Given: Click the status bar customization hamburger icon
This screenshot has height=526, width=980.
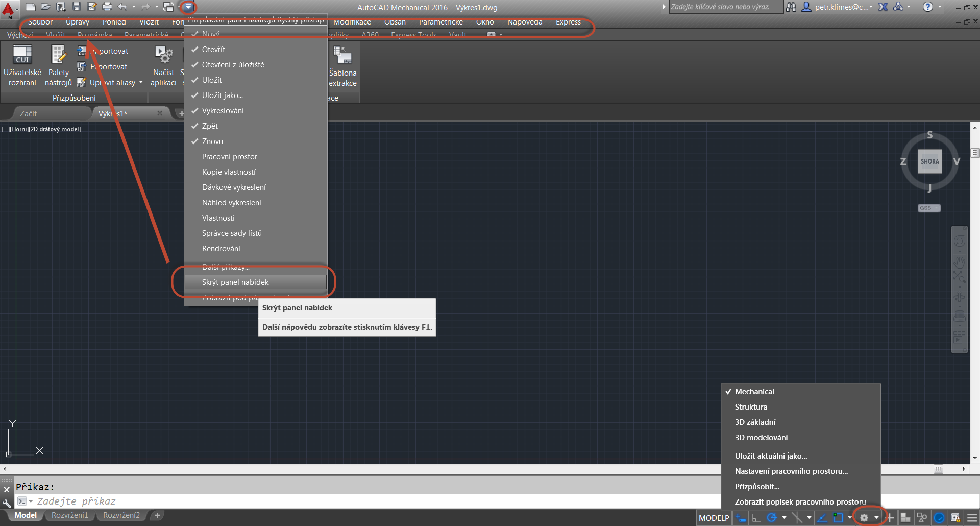Looking at the screenshot, I should pos(972,518).
